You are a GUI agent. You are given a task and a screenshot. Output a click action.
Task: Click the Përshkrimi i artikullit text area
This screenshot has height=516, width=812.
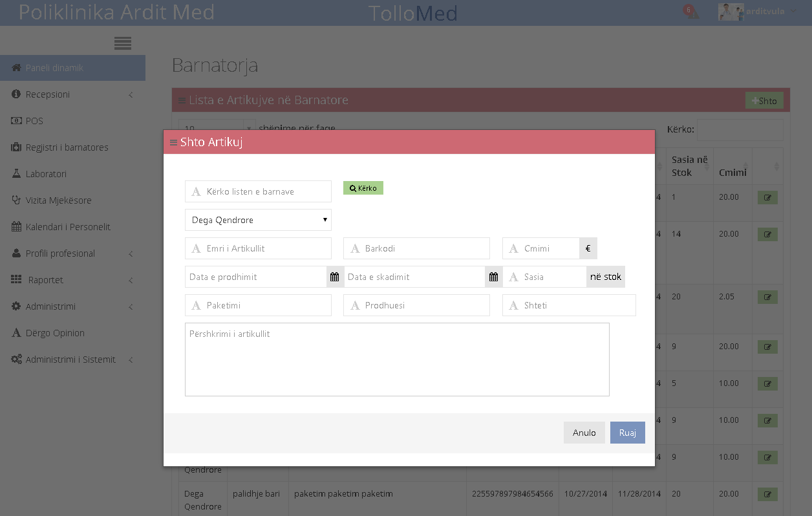coord(397,359)
